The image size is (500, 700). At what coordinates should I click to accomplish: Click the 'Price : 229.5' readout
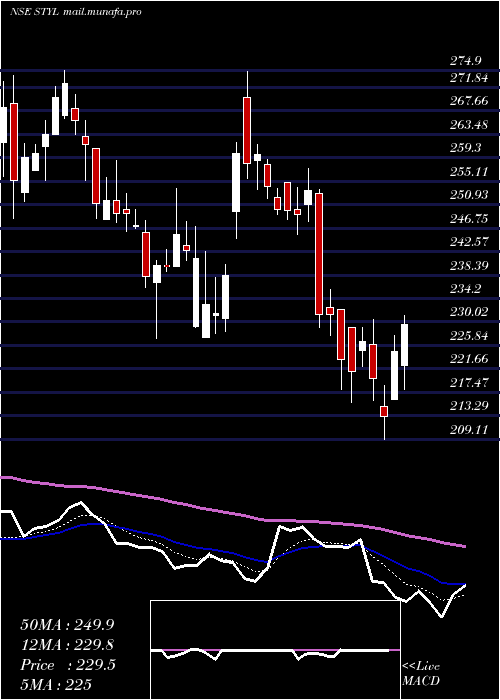pyautogui.click(x=67, y=665)
